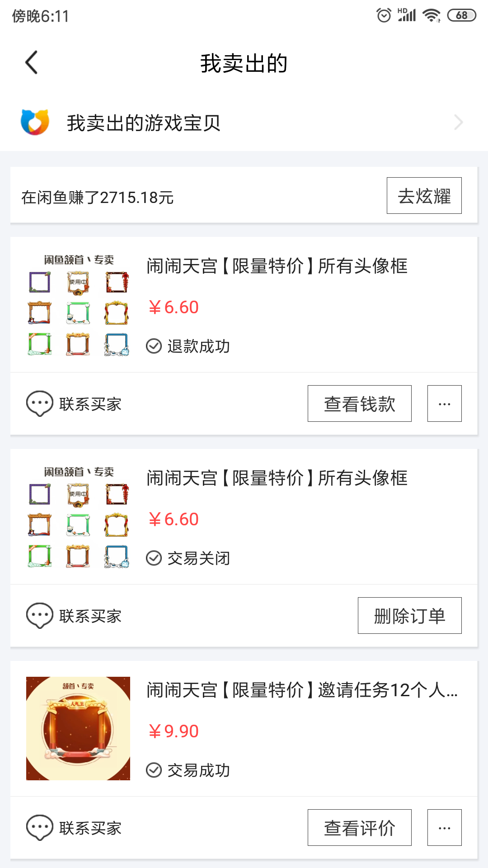488x868 pixels.
Task: Tap the 交易成功 check circle icon
Action: [154, 770]
